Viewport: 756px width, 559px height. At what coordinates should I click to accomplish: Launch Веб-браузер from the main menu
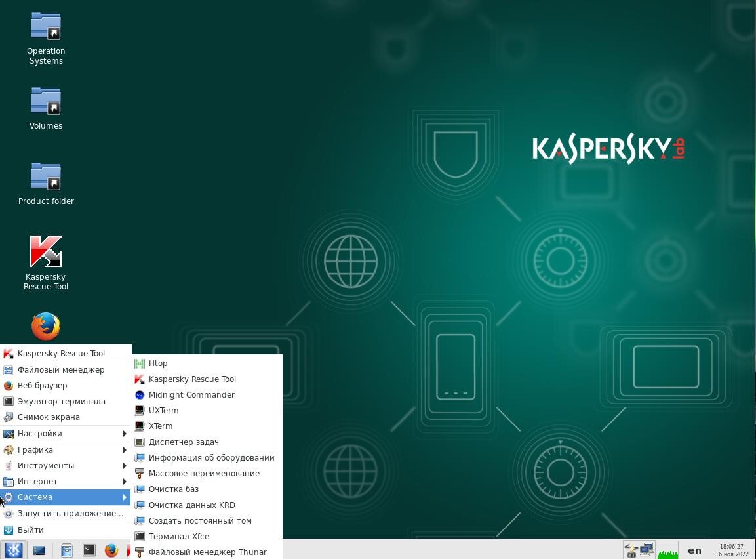66,386
